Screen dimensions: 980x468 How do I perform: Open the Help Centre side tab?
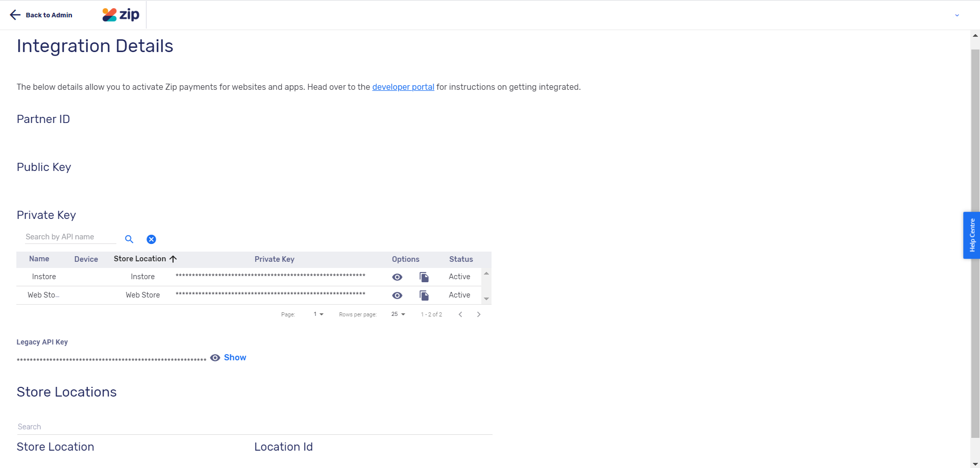pos(971,235)
